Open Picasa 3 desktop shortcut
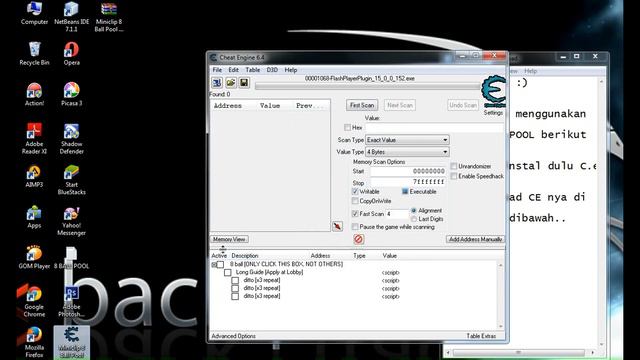The width and height of the screenshot is (640, 360). [71, 95]
